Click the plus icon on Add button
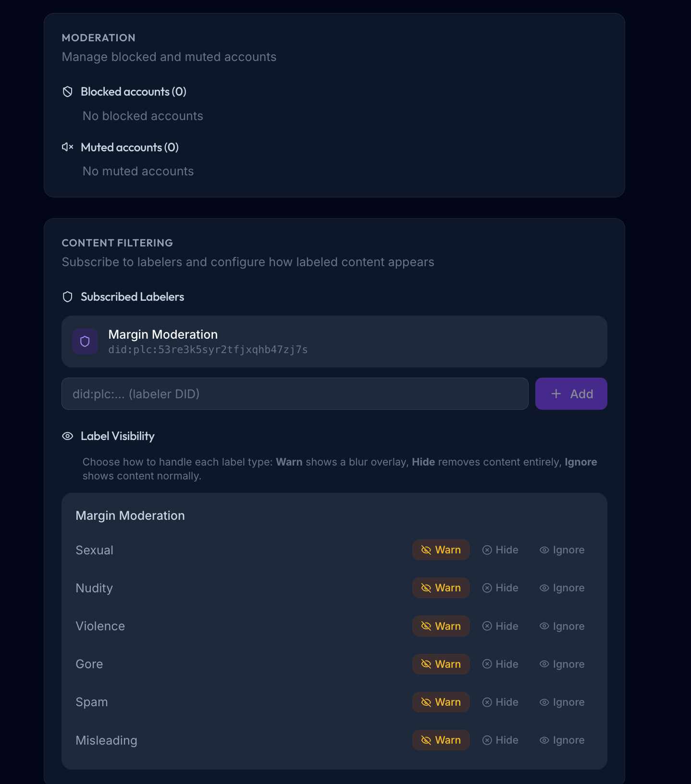The image size is (691, 784). pyautogui.click(x=556, y=394)
